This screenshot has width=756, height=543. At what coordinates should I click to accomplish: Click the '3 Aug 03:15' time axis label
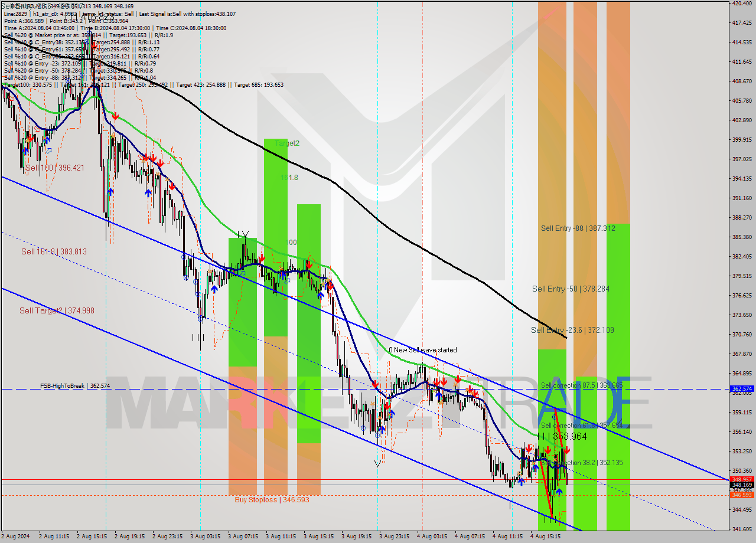click(206, 537)
